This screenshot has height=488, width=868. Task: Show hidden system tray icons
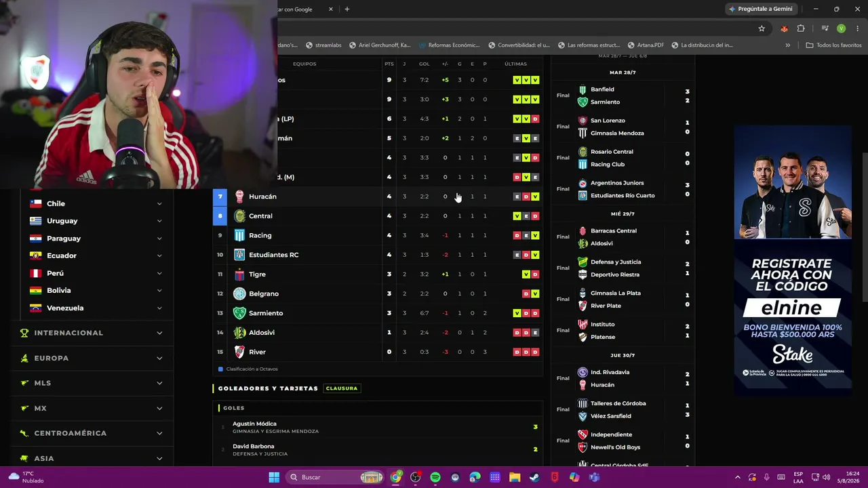coord(738,477)
